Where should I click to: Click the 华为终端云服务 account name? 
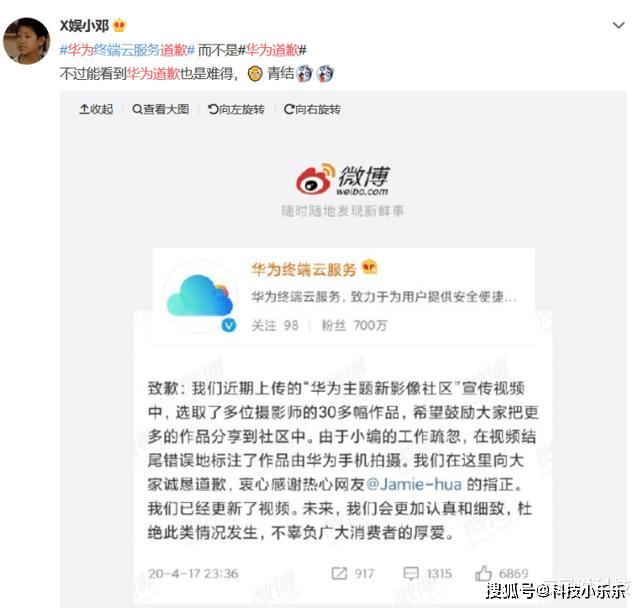click(x=304, y=270)
